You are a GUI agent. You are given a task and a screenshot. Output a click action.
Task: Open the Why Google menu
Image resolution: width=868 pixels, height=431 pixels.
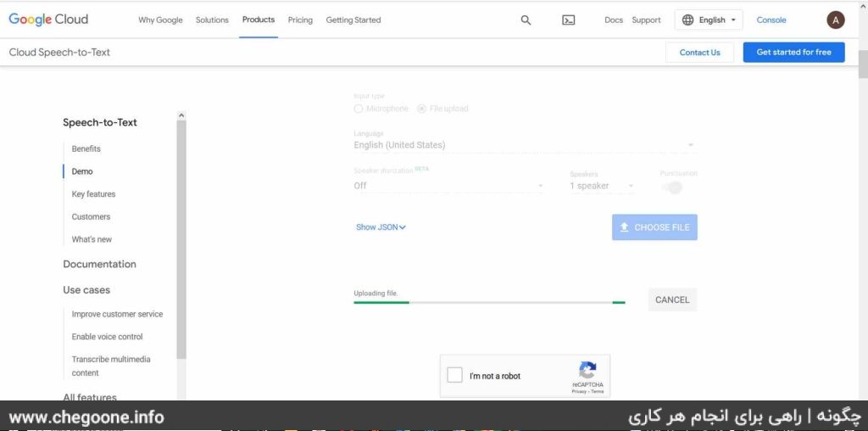(x=160, y=20)
